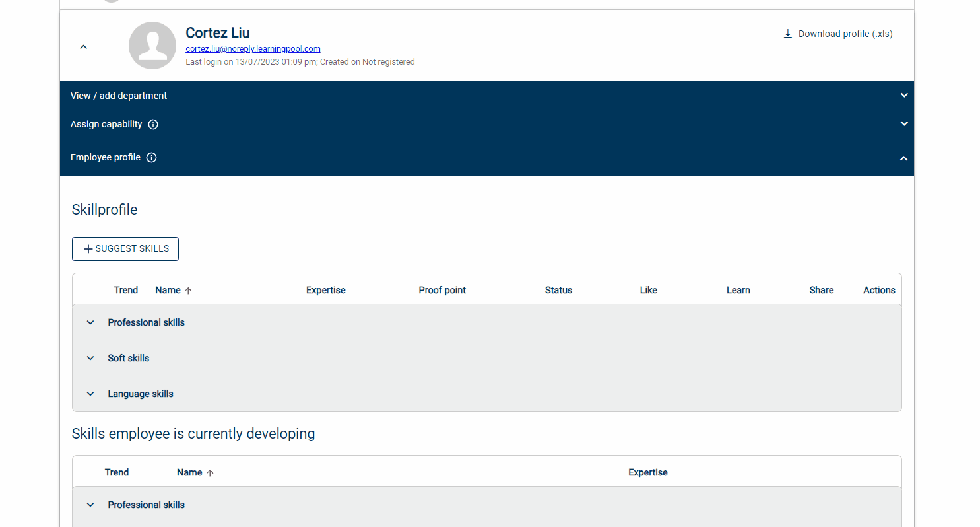Open the cortez.liu email link
980x527 pixels.
point(253,49)
